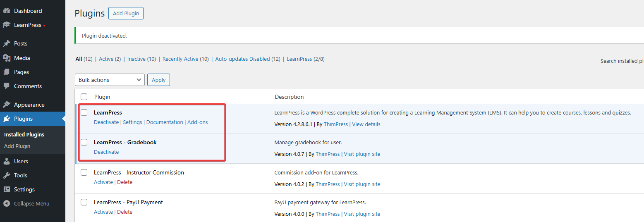Viewport: 644px width, 222px height.
Task: Click the Comments speech bubble icon
Action: [7, 86]
